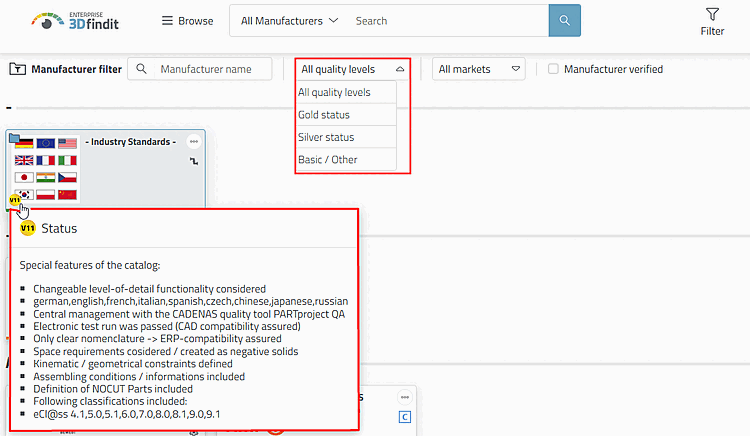
Task: Collapse the first section minus expander
Action: 9,108
